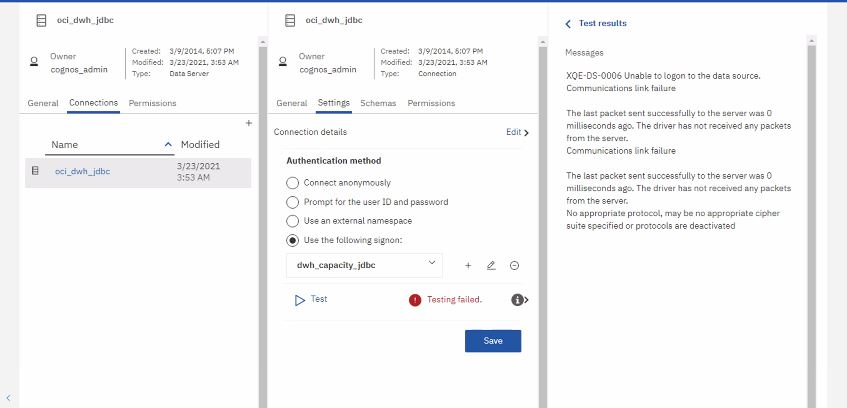Click the add signon plus icon
The height and width of the screenshot is (408, 847).
tap(468, 265)
